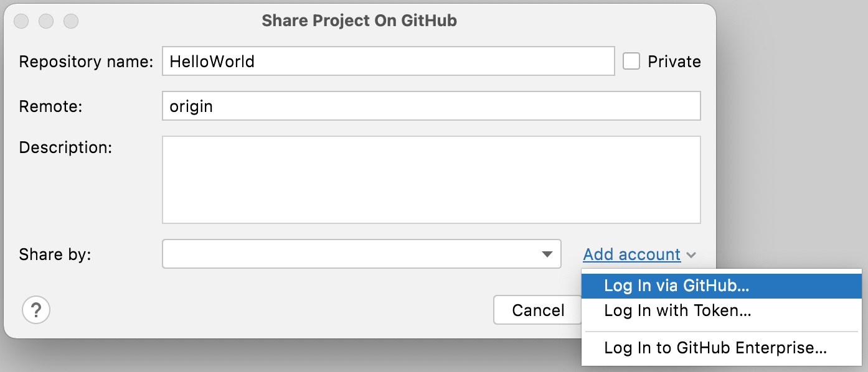Image resolution: width=868 pixels, height=372 pixels.
Task: Click the Remote label text
Action: click(51, 106)
